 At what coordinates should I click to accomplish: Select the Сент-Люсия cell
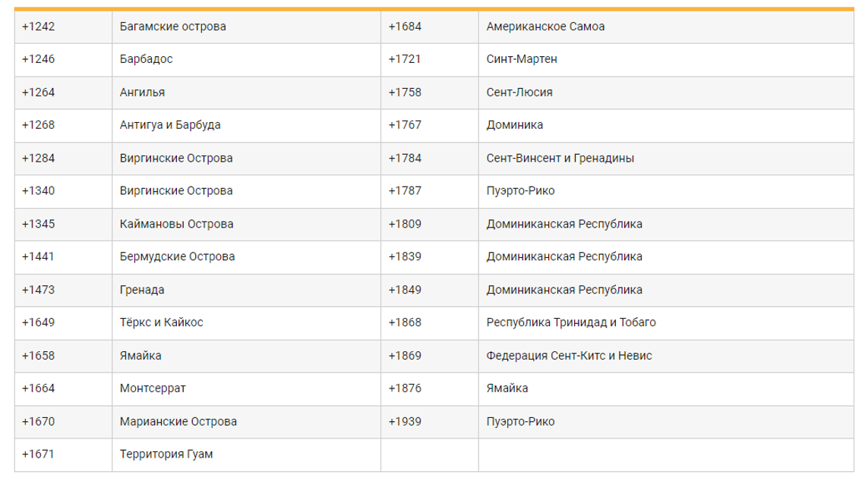(519, 93)
